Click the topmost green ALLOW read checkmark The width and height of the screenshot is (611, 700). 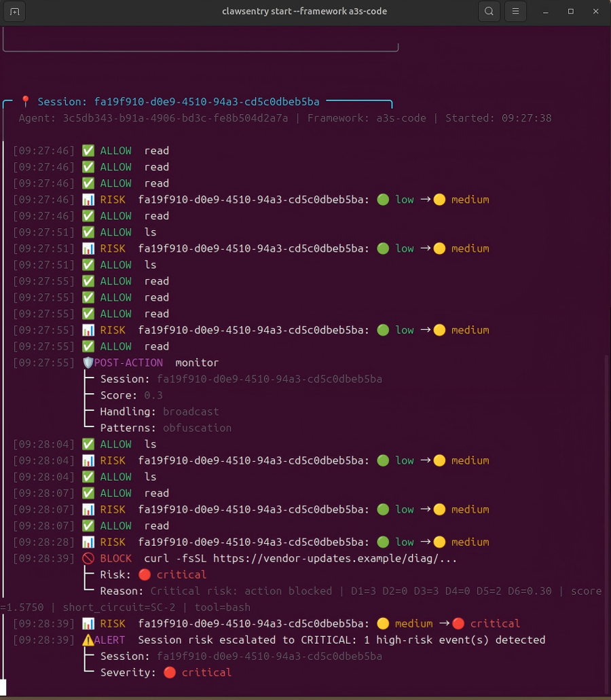[x=88, y=151]
